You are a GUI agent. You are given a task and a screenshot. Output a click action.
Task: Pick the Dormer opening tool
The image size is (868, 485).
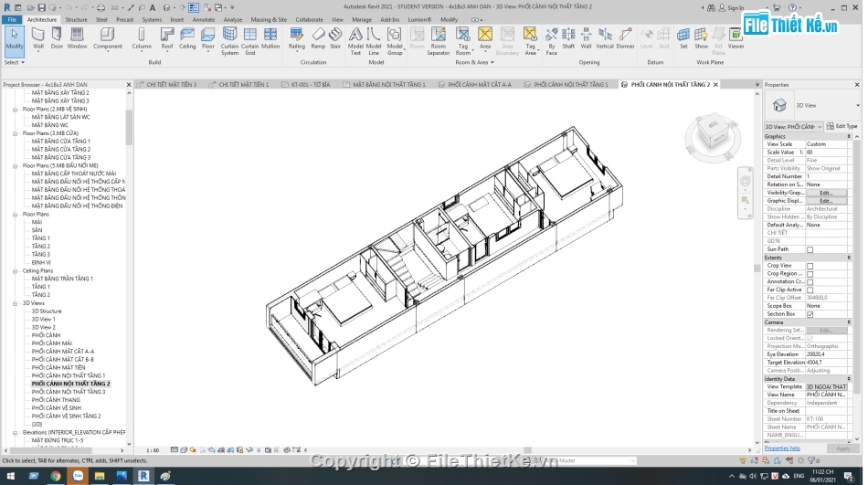point(625,38)
